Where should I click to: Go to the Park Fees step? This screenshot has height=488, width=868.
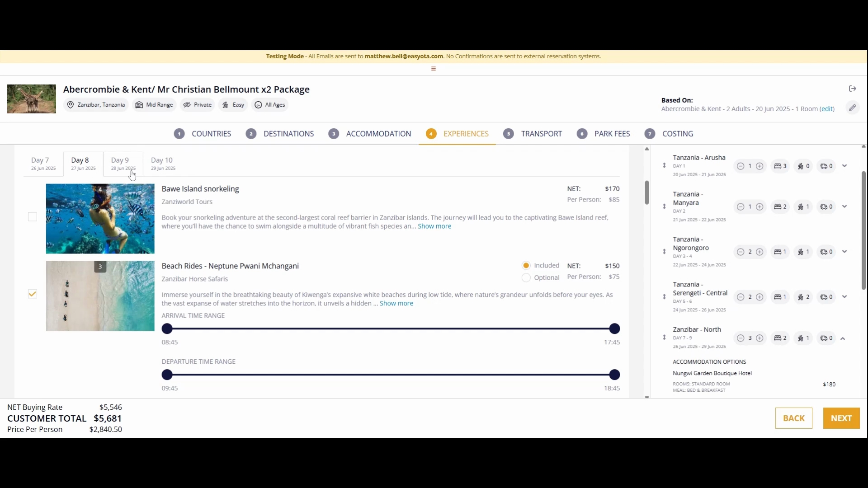coord(604,134)
